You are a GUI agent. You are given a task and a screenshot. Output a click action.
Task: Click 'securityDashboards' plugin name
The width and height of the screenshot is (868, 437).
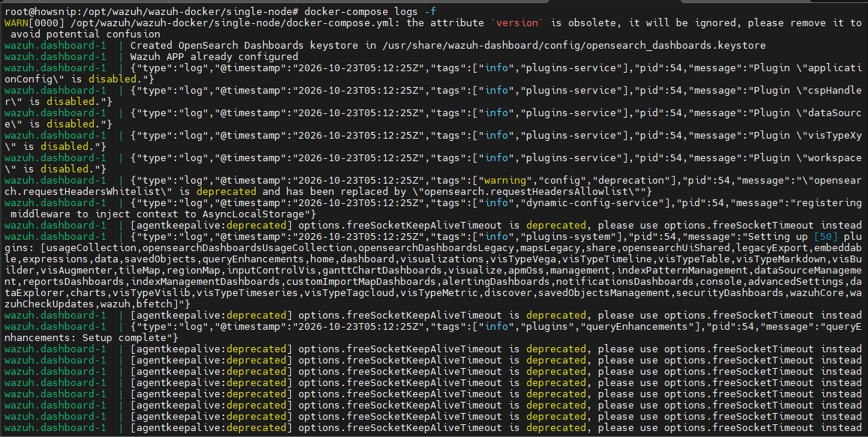(730, 293)
